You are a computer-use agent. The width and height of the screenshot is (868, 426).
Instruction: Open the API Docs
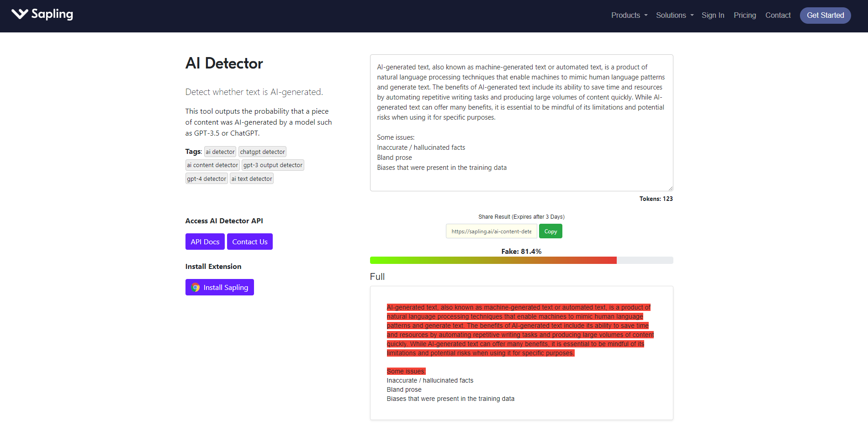coord(205,242)
